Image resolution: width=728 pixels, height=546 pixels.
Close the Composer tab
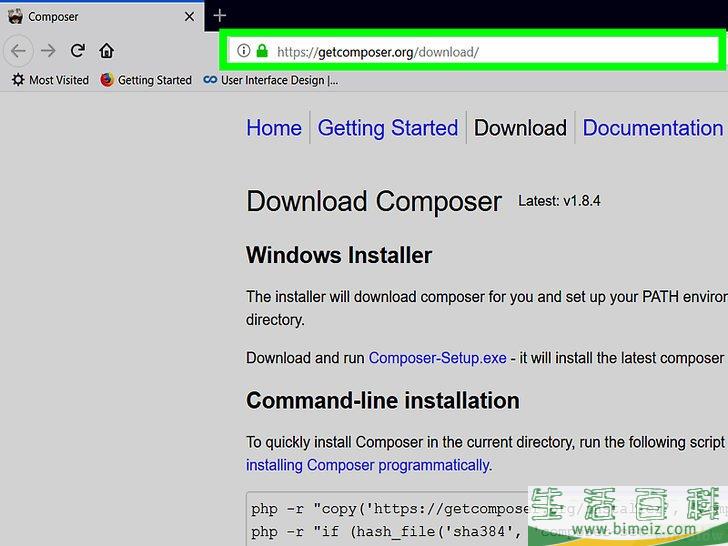click(189, 17)
